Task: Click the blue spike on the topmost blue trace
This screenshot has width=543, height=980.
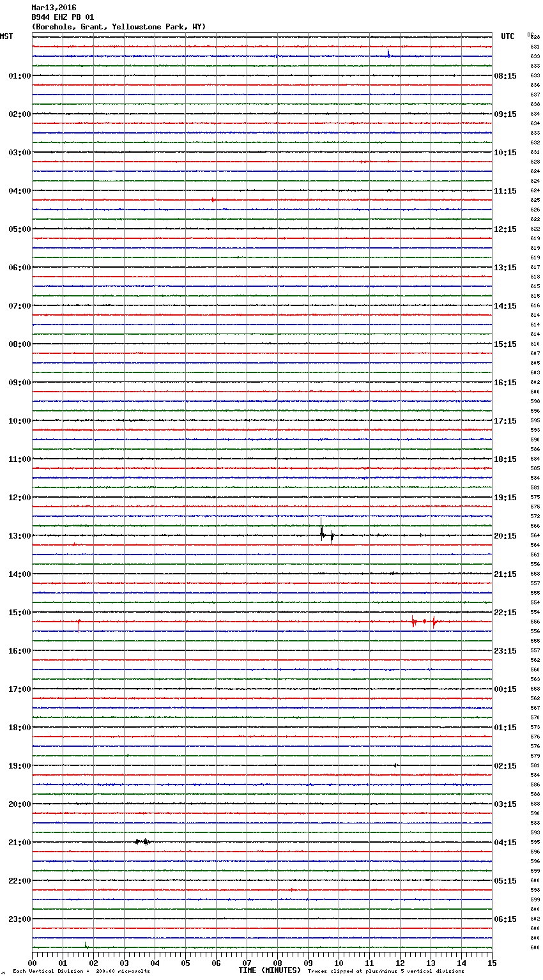Action: [388, 54]
